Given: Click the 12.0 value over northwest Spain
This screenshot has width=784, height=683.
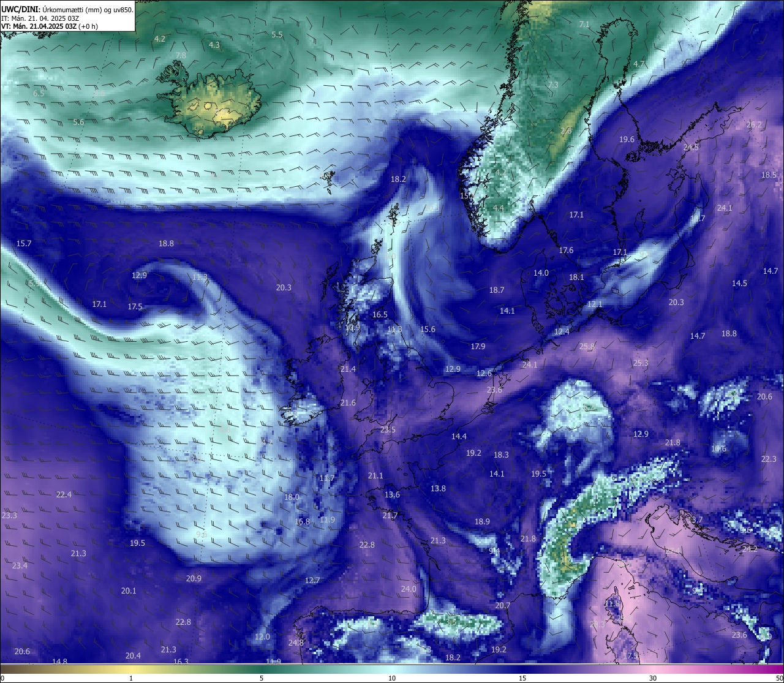Looking at the screenshot, I should 262,637.
